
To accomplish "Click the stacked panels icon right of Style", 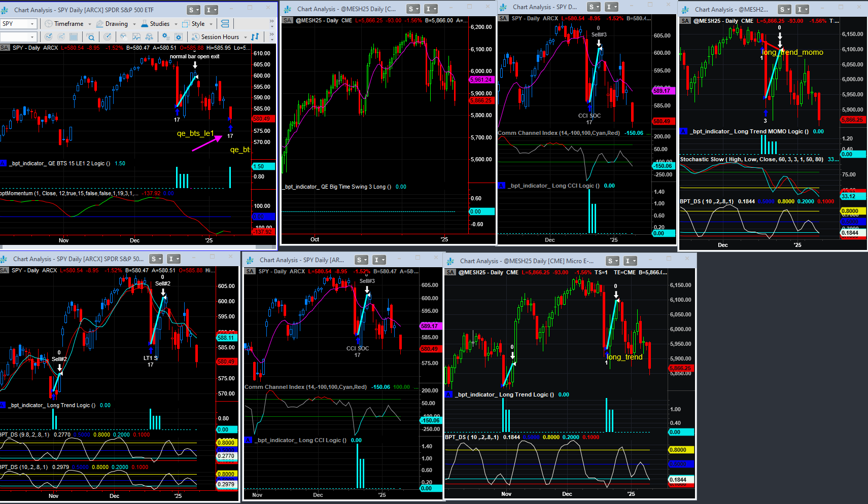I will tap(225, 24).
